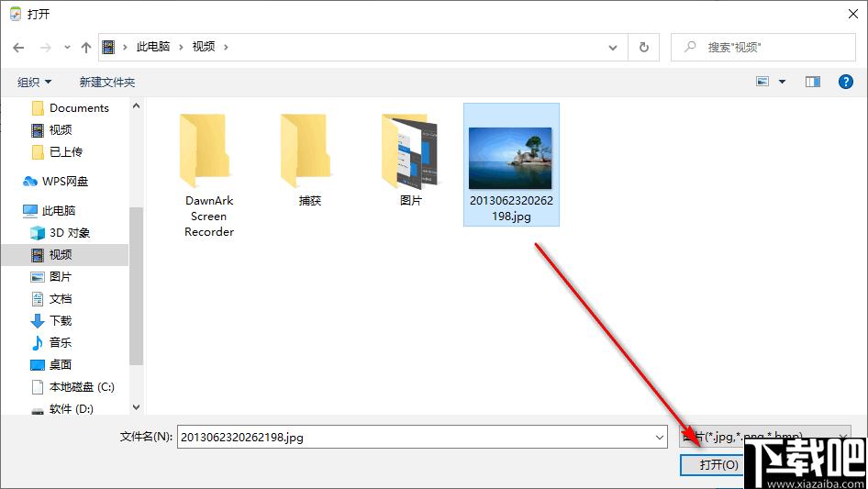Select 此电脑 in the address breadcrumb
868x489 pixels.
tap(153, 47)
